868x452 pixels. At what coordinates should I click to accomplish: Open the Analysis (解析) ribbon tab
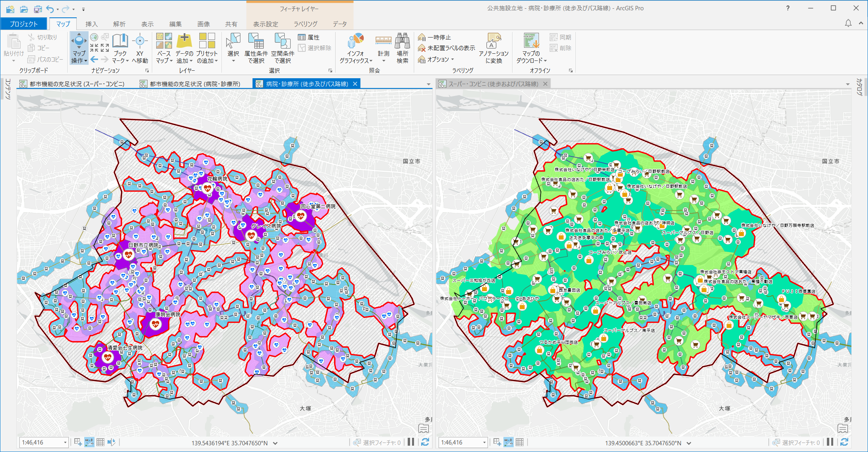coord(119,24)
